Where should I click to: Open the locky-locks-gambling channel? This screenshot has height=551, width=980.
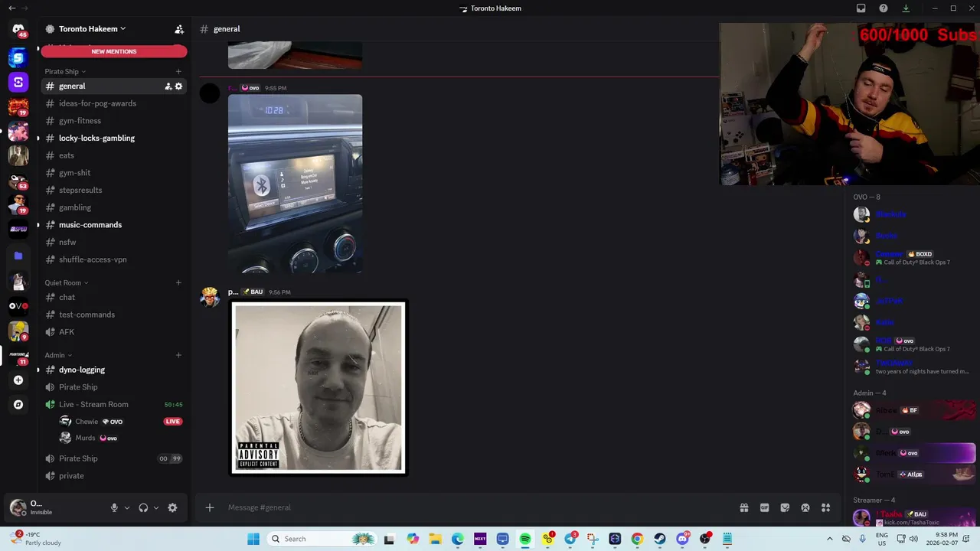point(114,139)
